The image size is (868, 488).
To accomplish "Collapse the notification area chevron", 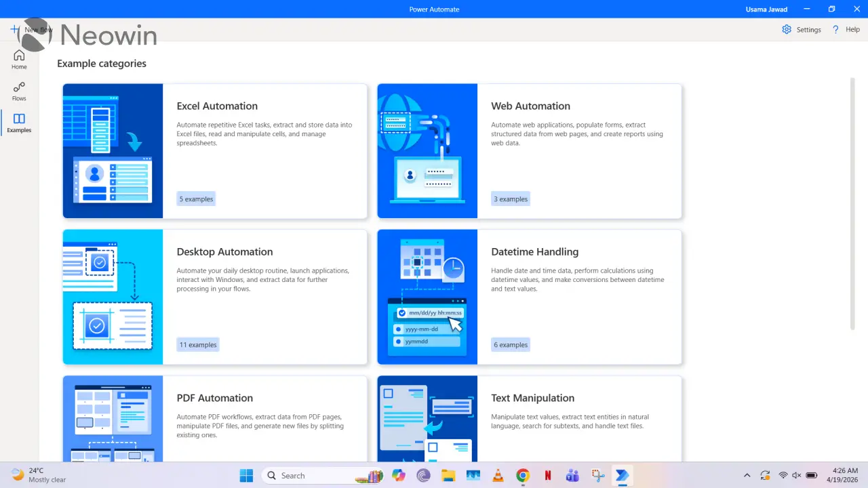I will click(x=747, y=475).
